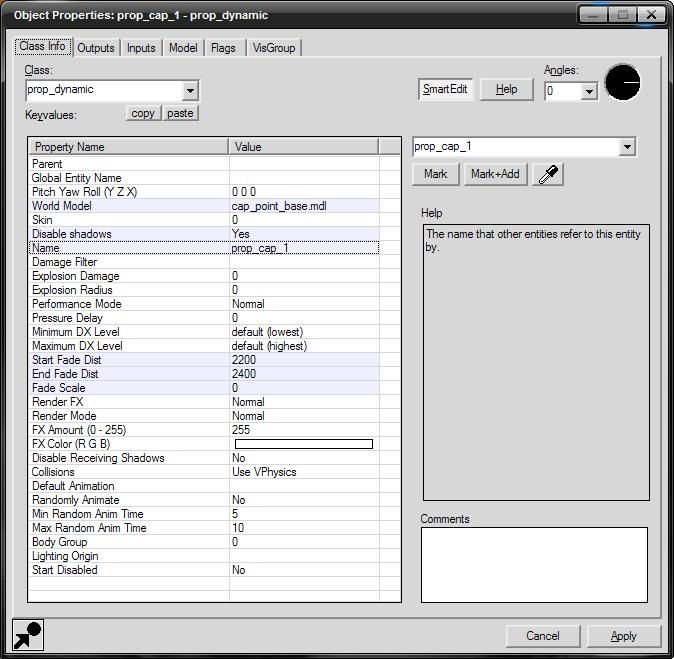This screenshot has width=674, height=659.
Task: Open the Angles dropdown arrow
Action: [x=589, y=91]
